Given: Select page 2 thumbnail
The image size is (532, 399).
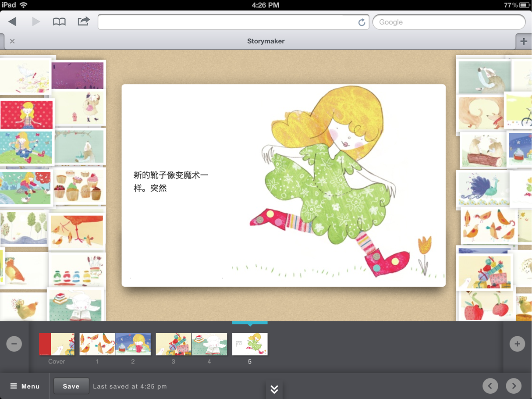Looking at the screenshot, I should coord(133,344).
